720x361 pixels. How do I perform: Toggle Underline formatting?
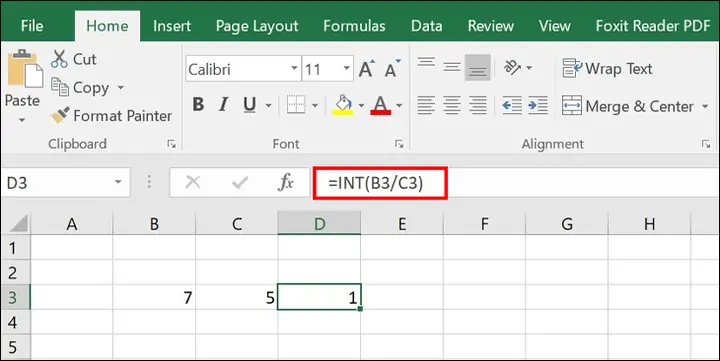(x=249, y=105)
